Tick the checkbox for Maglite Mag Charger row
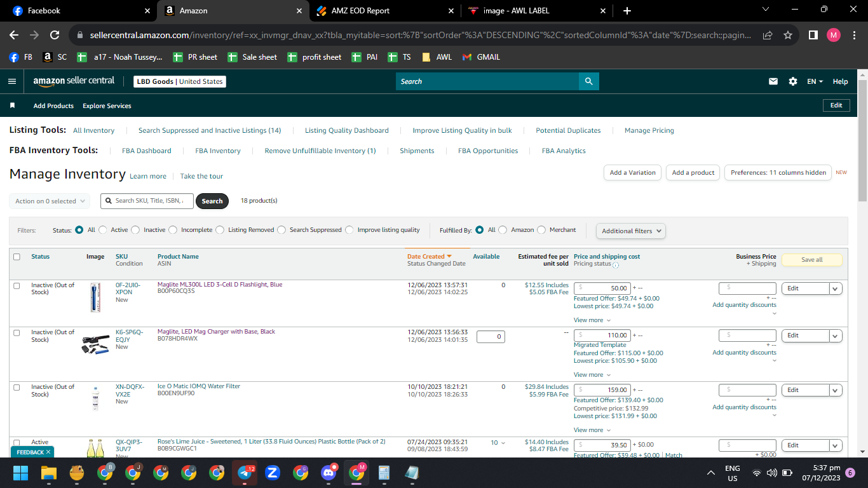868x488 pixels. click(17, 333)
